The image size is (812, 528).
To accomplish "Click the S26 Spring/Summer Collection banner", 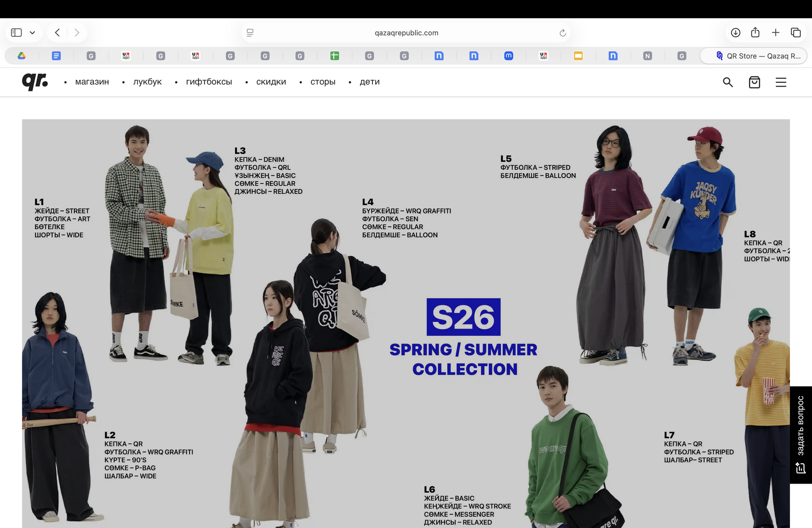I will click(x=464, y=337).
